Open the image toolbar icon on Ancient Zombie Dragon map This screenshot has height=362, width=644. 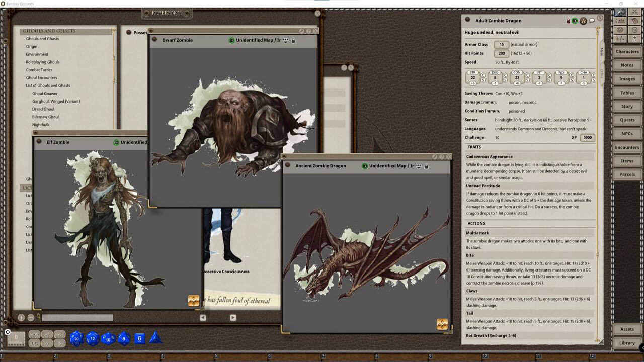[x=442, y=325]
